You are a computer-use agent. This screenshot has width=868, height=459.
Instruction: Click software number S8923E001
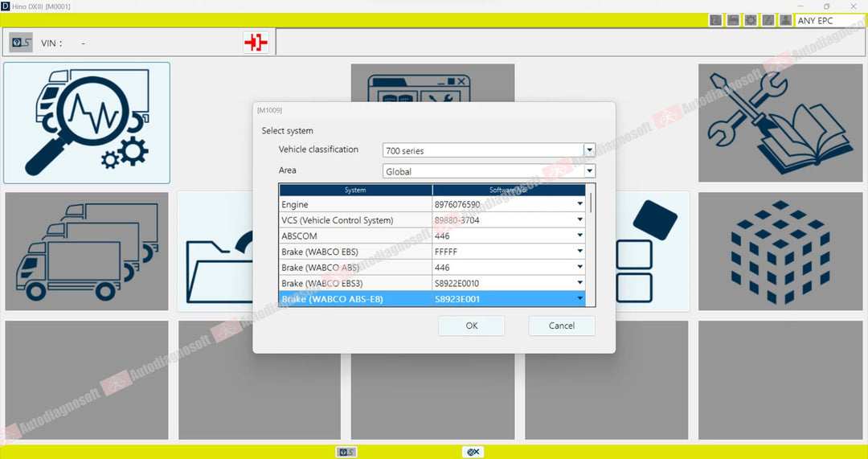coord(457,299)
